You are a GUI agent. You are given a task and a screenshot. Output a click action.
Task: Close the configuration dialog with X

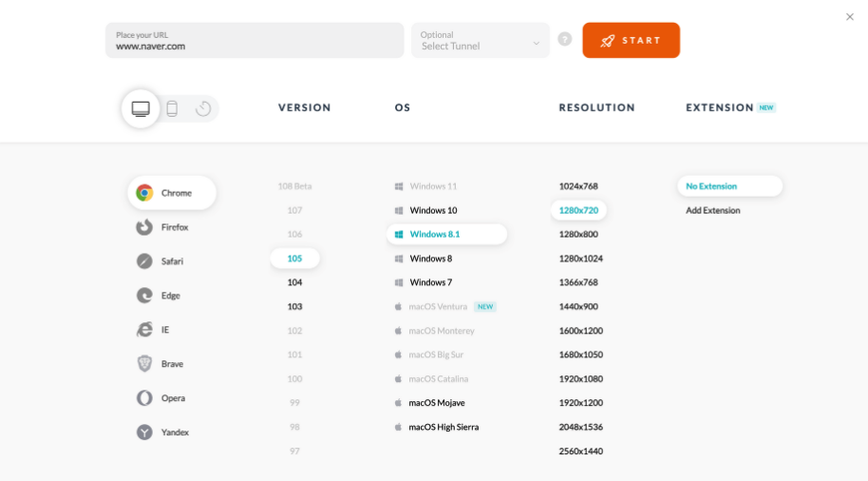point(850,17)
